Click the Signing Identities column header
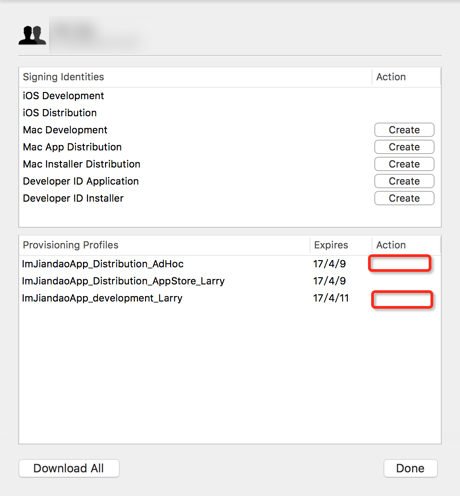 coord(63,77)
